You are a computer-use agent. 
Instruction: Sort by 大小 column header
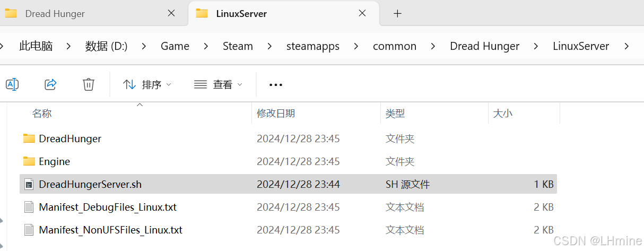click(x=503, y=113)
